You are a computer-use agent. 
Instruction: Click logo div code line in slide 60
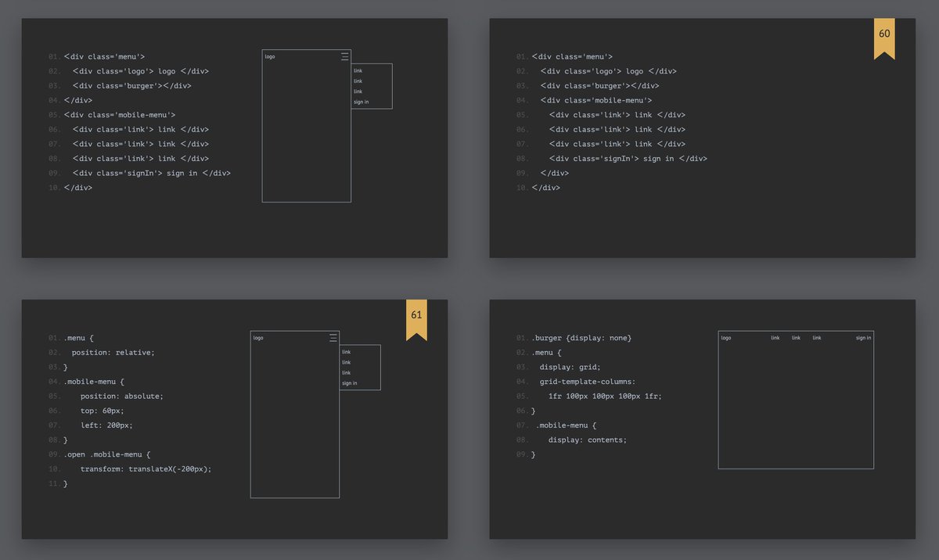[608, 71]
